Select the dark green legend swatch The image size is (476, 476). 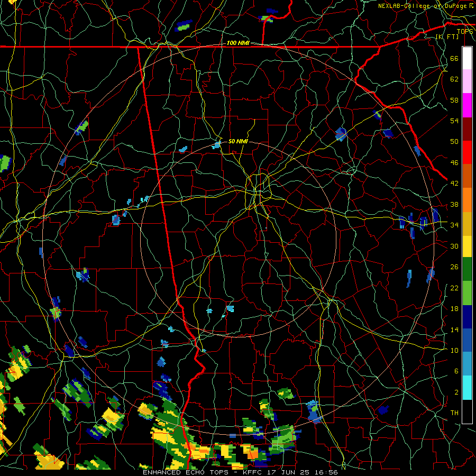pyautogui.click(x=467, y=269)
